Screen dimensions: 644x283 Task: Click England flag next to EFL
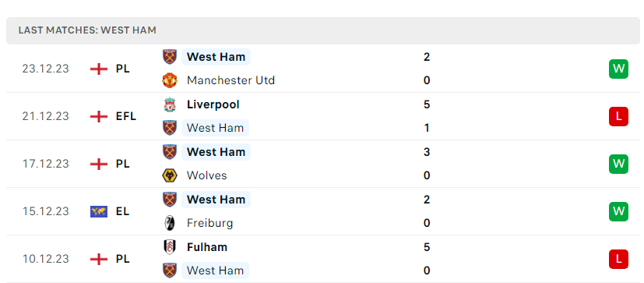(x=99, y=116)
